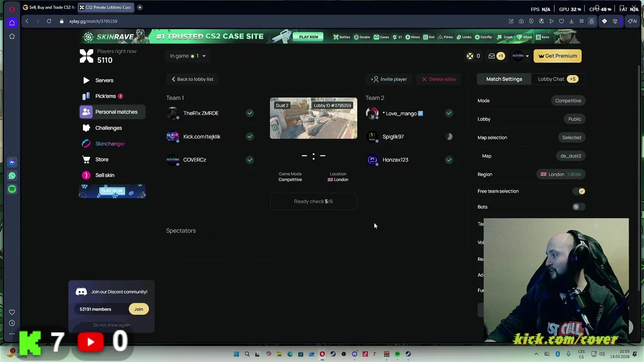Toggle ready check for COVERCz

(250, 160)
